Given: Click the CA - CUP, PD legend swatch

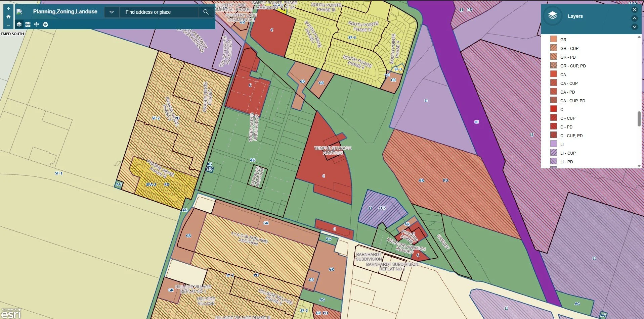Looking at the screenshot, I should (554, 100).
